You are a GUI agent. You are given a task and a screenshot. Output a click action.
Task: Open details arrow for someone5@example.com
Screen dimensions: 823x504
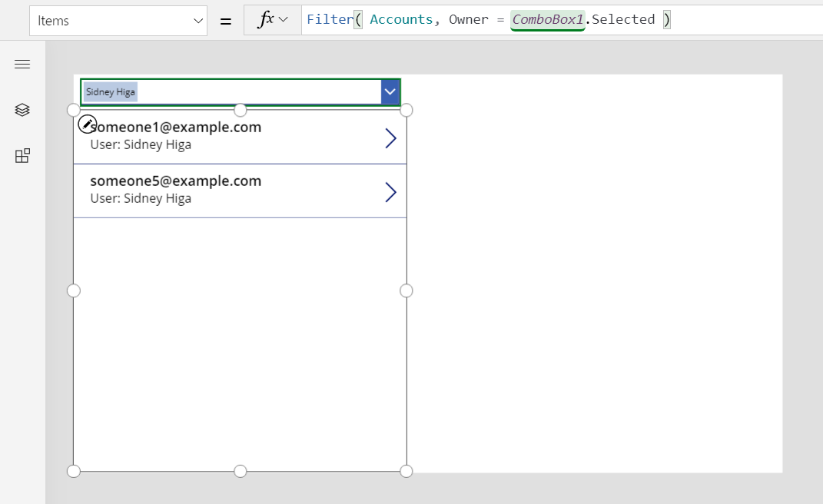tap(390, 192)
